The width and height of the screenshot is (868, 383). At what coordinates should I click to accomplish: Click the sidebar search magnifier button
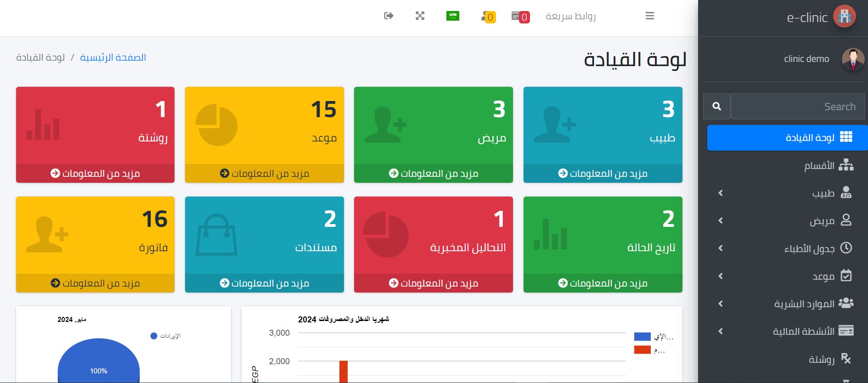(x=716, y=107)
